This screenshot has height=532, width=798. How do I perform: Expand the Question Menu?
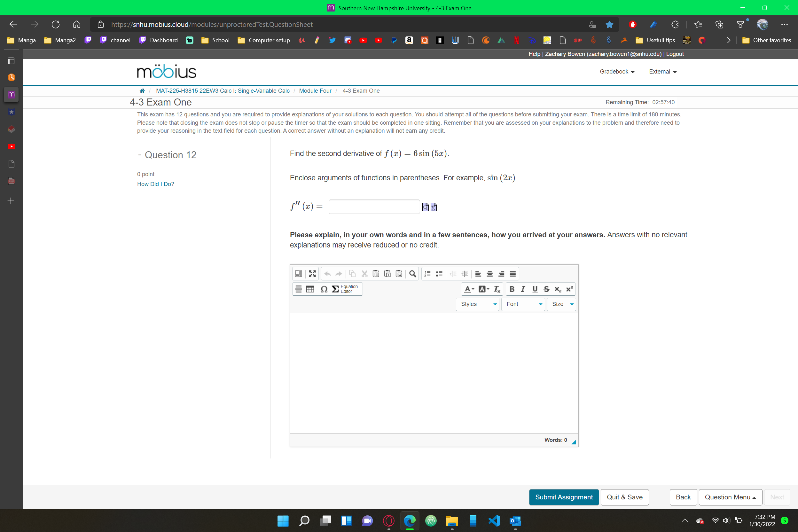pos(730,497)
